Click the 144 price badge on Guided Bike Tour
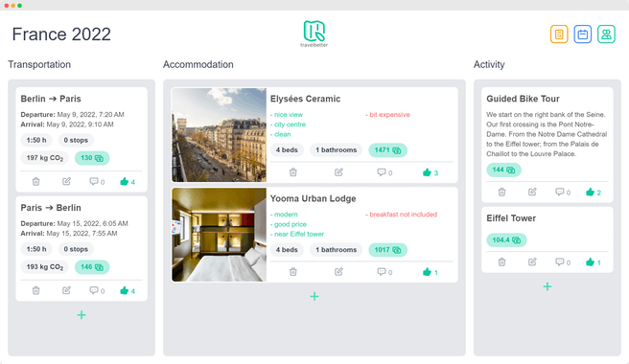The width and height of the screenshot is (629, 364). (503, 170)
